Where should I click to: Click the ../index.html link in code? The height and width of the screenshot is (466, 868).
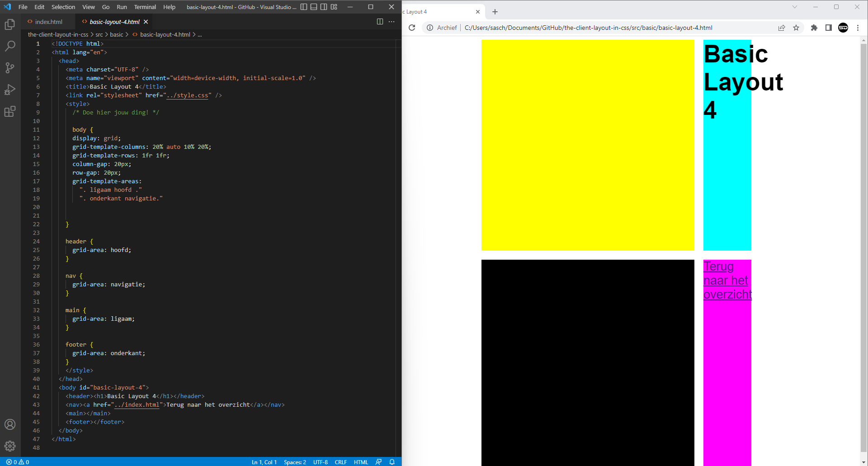[x=137, y=405]
